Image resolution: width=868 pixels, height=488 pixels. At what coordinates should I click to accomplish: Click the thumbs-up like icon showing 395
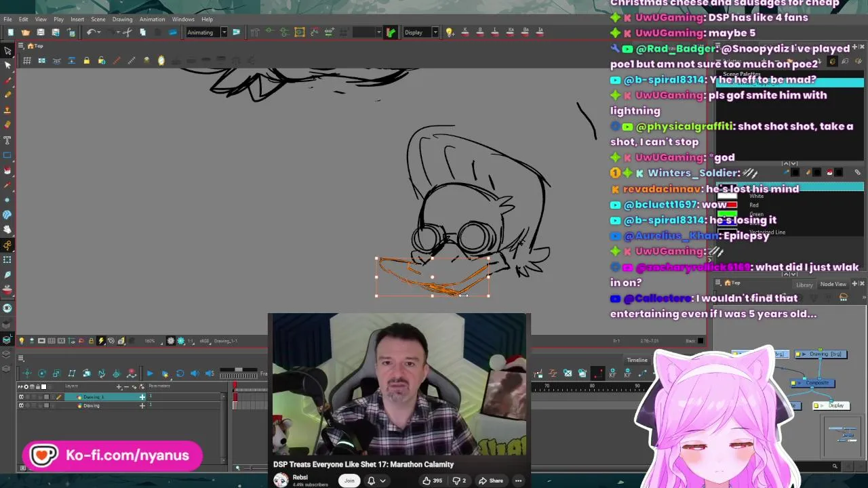[426, 481]
